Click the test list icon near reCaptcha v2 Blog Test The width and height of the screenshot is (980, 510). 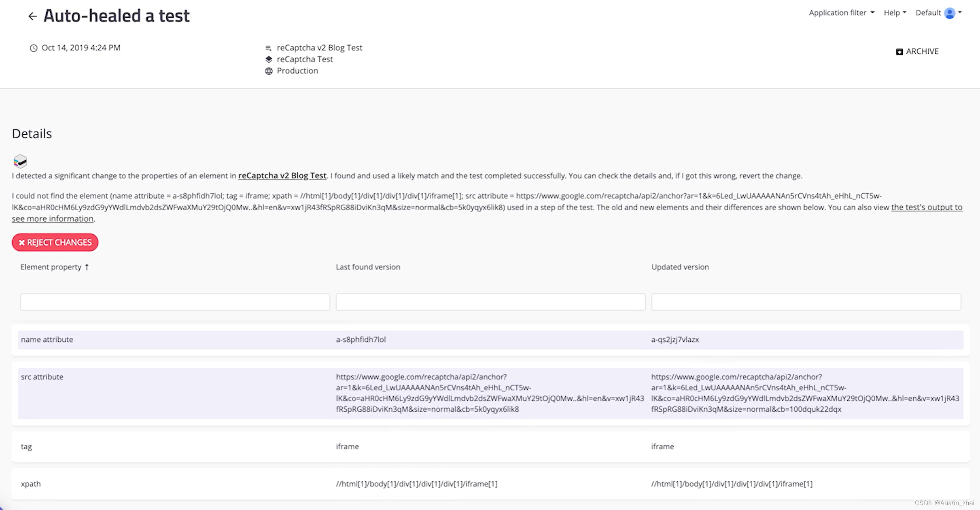(268, 48)
